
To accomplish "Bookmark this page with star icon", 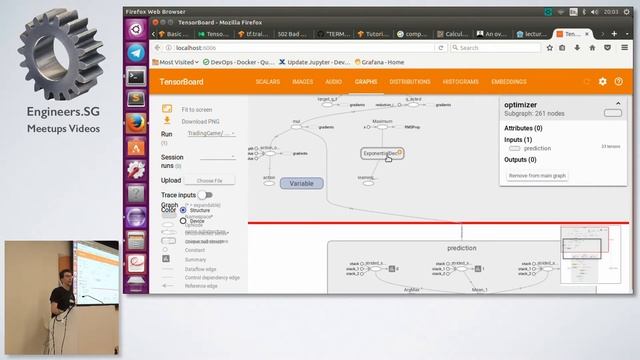I will [550, 48].
